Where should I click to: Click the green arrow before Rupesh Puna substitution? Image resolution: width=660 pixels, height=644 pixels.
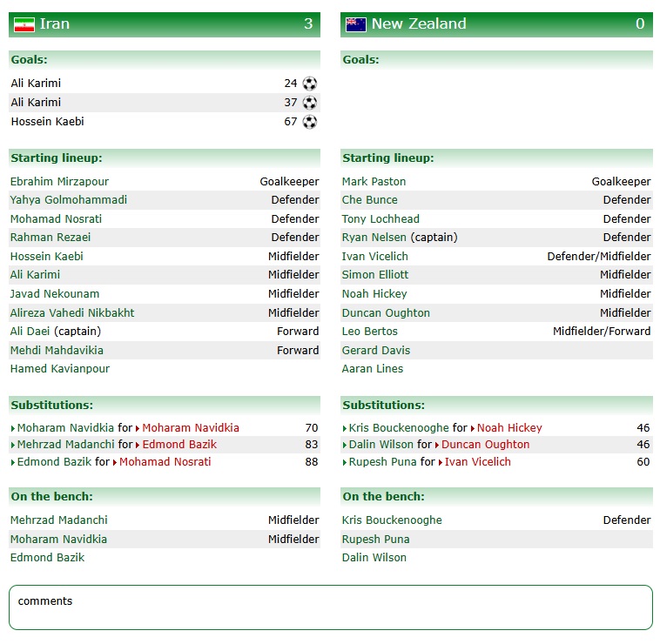345,463
